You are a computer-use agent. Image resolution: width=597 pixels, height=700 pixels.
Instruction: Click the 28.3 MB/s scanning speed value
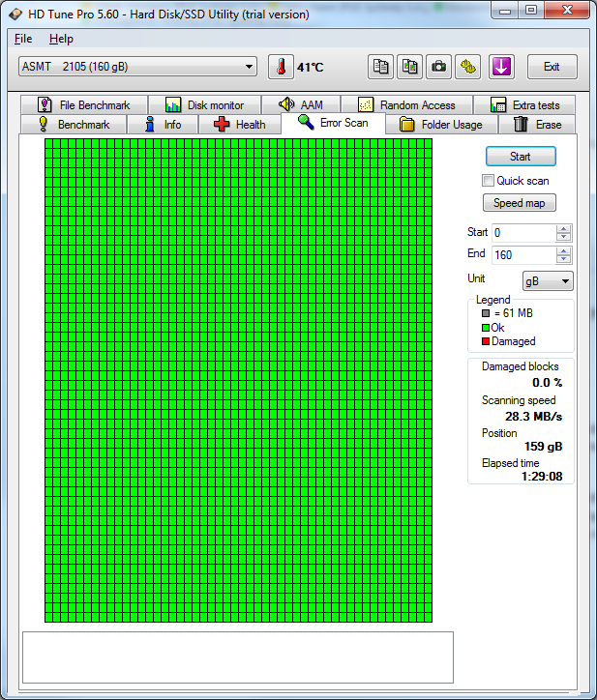(x=533, y=417)
